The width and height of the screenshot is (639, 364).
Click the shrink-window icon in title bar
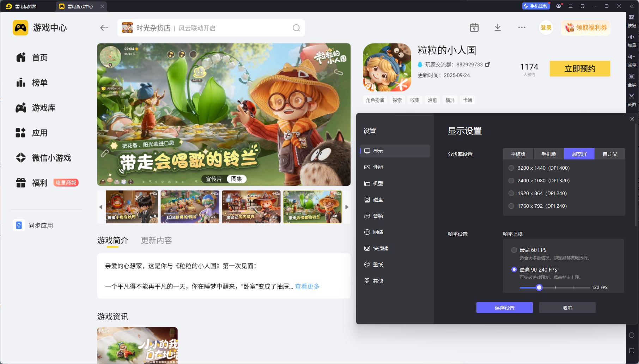tap(583, 6)
